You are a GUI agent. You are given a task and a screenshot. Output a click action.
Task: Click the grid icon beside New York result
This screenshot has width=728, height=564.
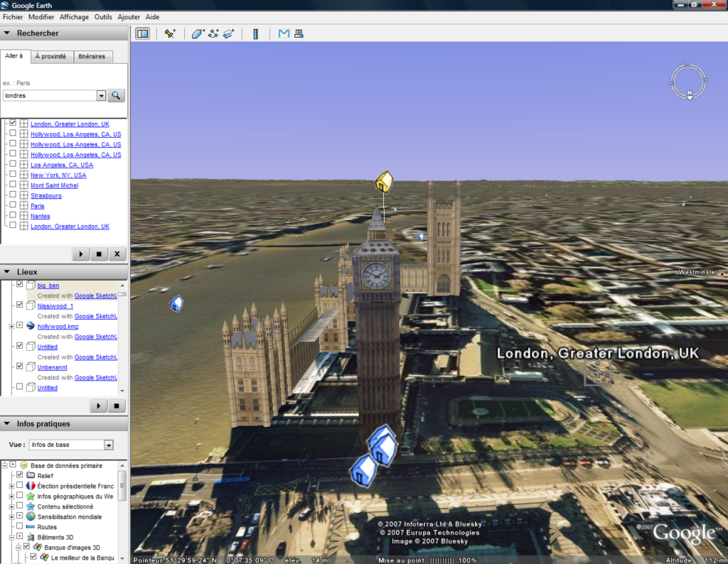23,175
